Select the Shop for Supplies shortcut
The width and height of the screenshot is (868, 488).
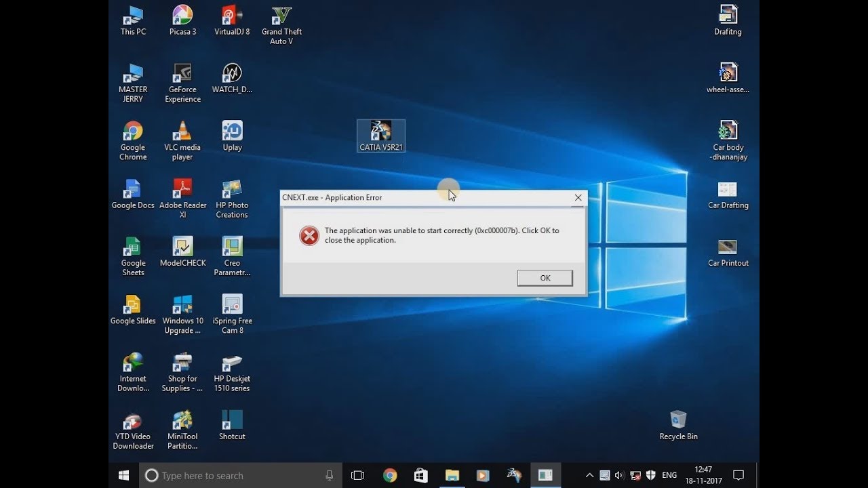tap(182, 373)
